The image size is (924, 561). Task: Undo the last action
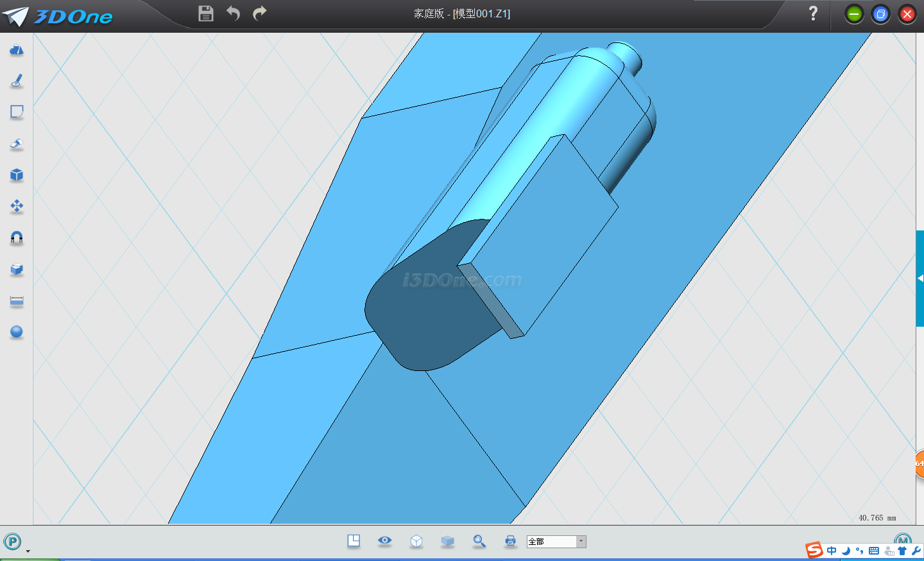coord(233,13)
